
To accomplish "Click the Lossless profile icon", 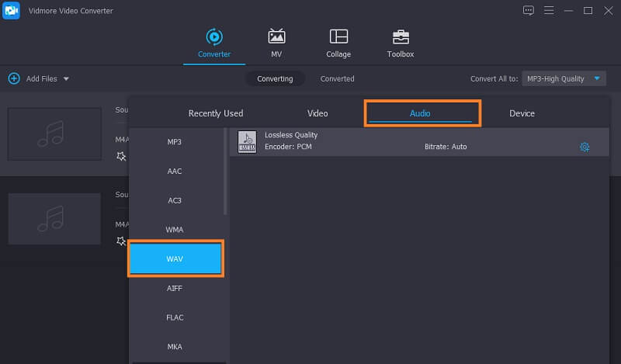I will tap(247, 142).
